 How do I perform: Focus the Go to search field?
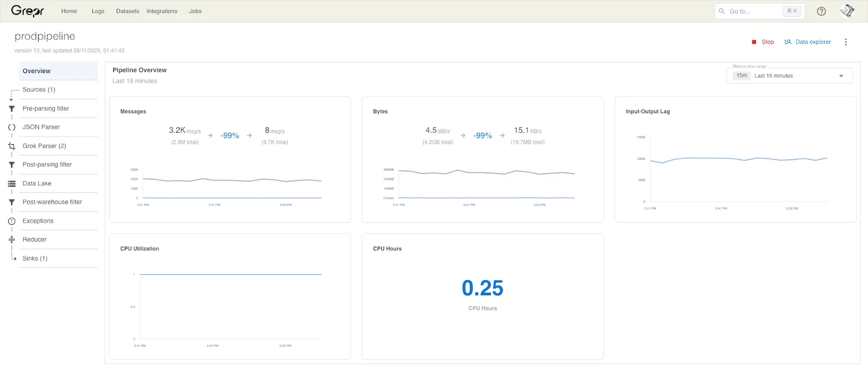(759, 11)
